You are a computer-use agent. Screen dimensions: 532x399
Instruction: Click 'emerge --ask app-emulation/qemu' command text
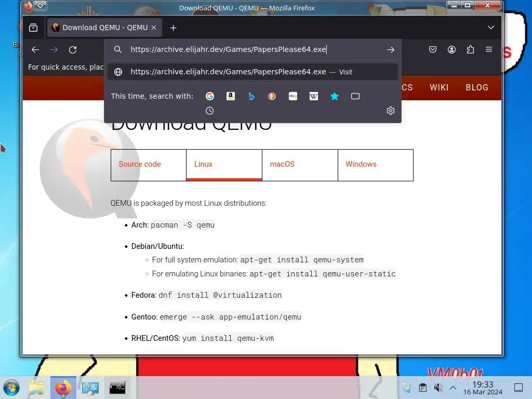pos(230,317)
